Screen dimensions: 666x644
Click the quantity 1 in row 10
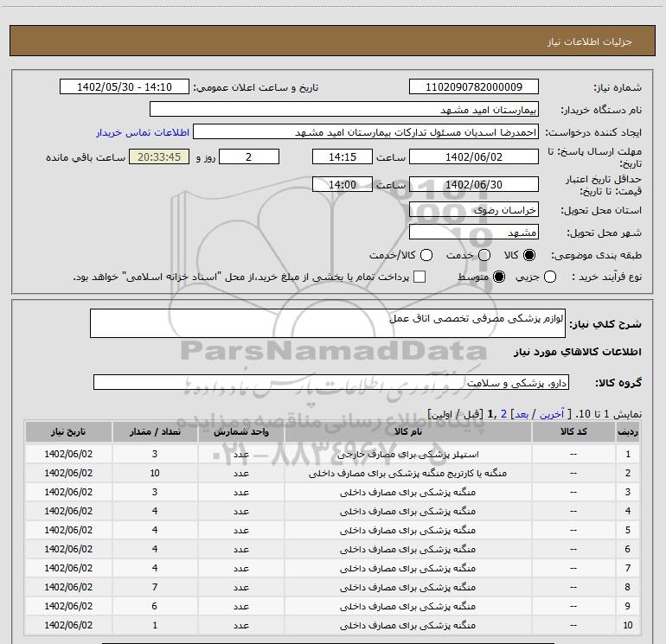pos(155,625)
